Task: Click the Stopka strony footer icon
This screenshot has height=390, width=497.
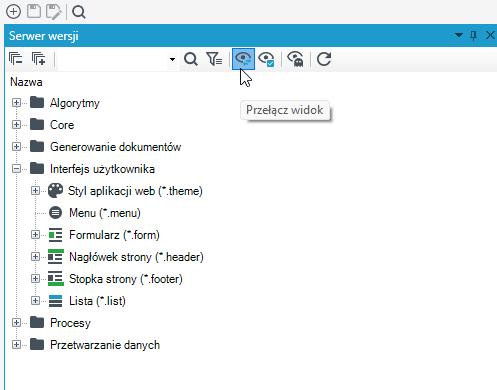Action: click(x=56, y=278)
